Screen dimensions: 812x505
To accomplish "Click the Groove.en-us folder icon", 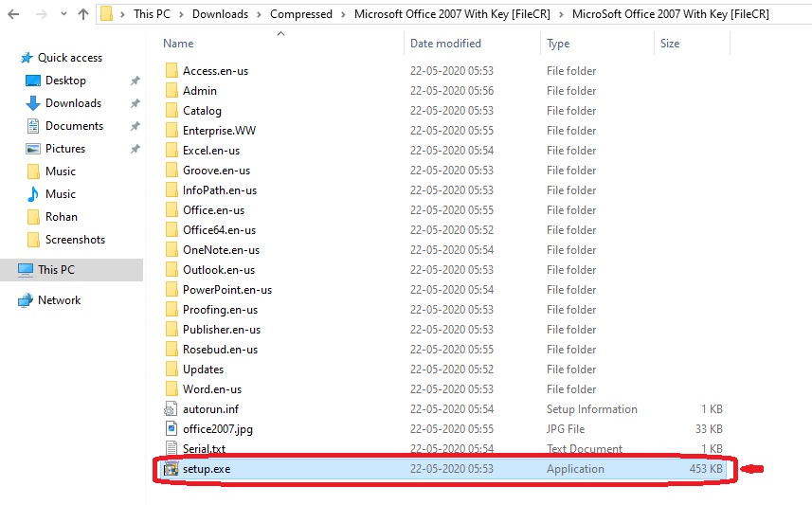I will tap(171, 170).
